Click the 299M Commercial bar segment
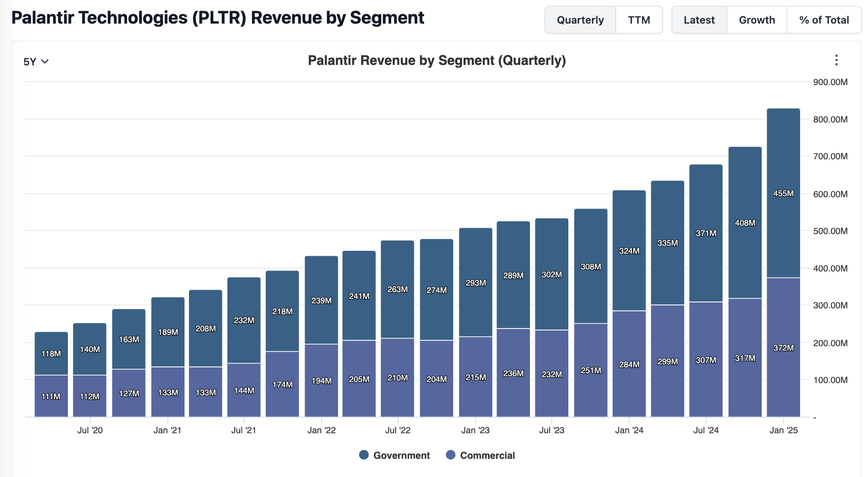The image size is (868, 477). [668, 361]
